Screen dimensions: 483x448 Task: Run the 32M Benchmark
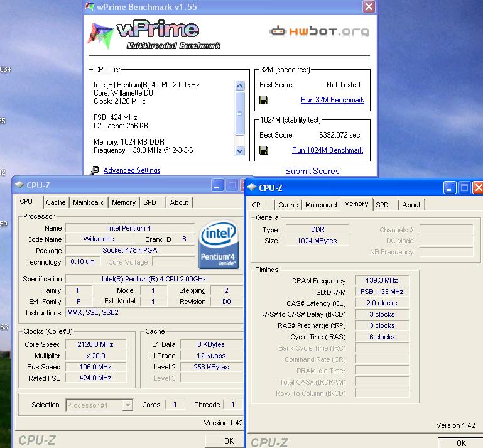pyautogui.click(x=332, y=100)
